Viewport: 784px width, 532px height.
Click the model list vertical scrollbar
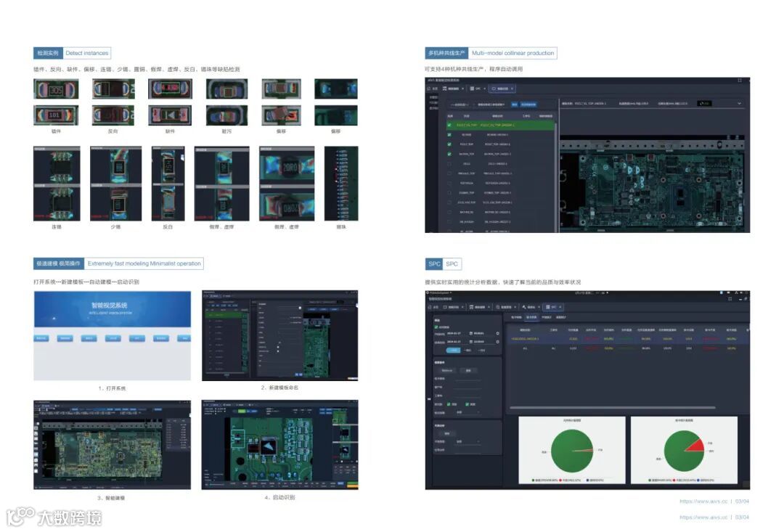pyautogui.click(x=555, y=176)
